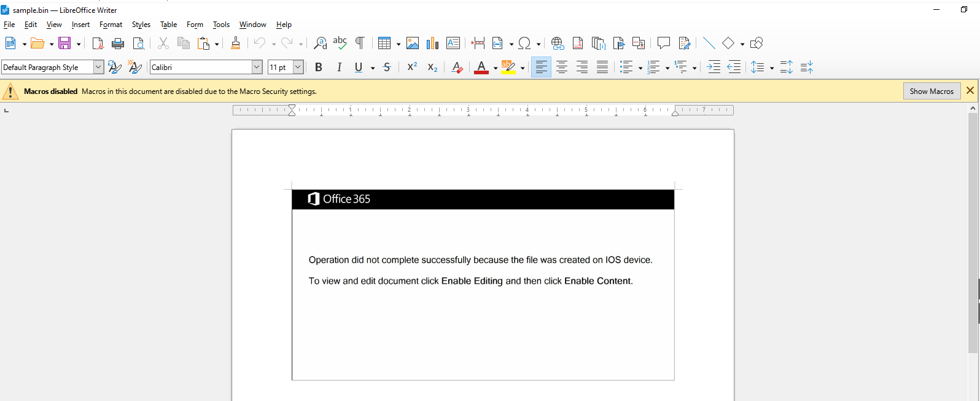Click the Print icon
980x401 pixels.
(118, 43)
